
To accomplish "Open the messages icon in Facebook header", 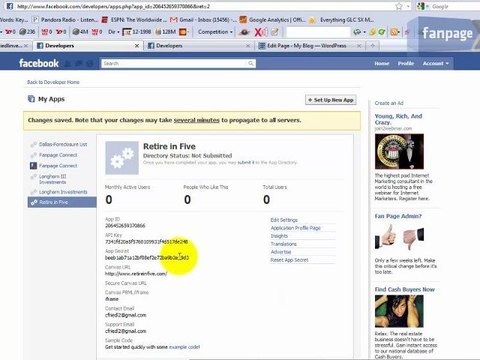I will [x=79, y=63].
